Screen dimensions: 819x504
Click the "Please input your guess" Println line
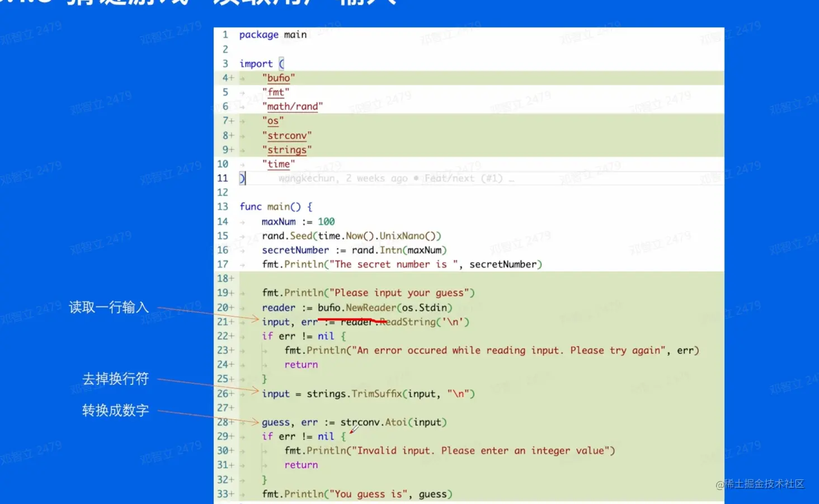coord(368,293)
